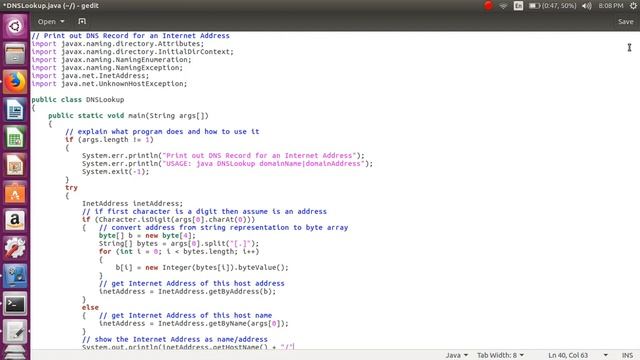Screen dimensions: 640x360
Task: Click the first comment line 'Print out DNS Record'
Action: 131,36
